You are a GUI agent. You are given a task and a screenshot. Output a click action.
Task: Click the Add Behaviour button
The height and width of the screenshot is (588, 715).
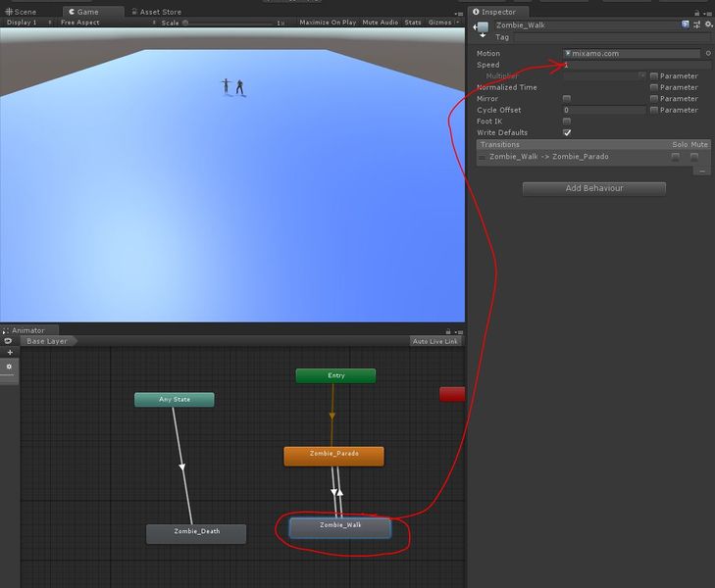594,188
